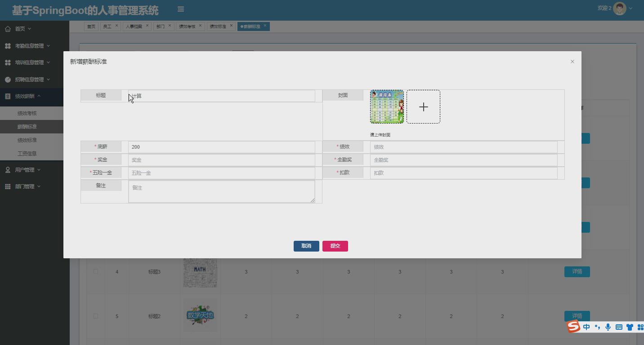Click the 提交 submit button

point(335,246)
